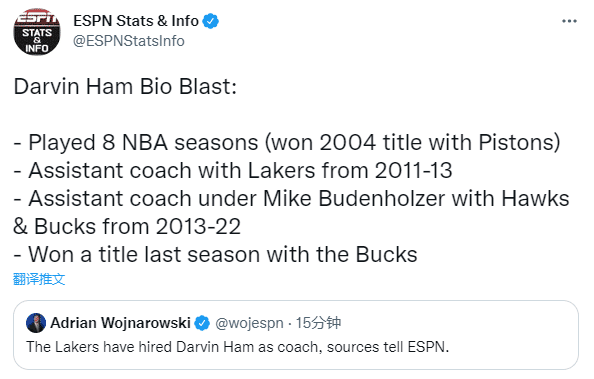Click the Lakers assistant coach 2011-13 line
The image size is (594, 379).
point(233,171)
